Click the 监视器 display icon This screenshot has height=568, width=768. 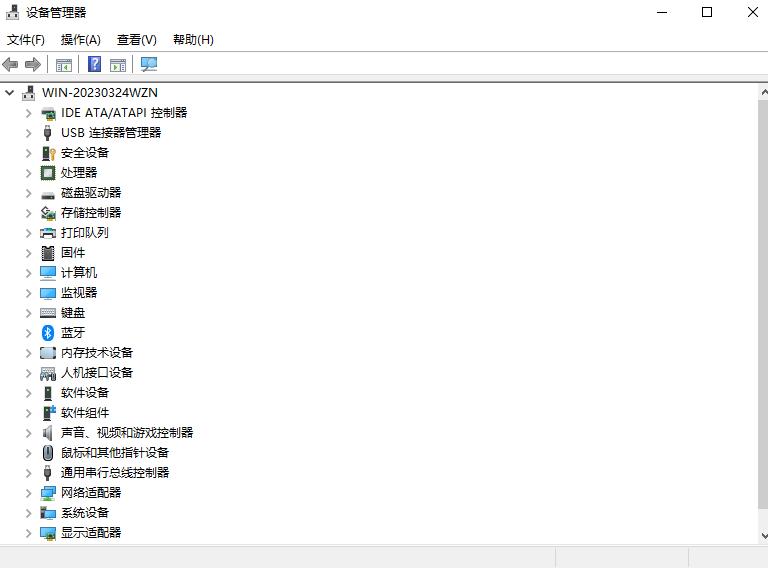tap(48, 293)
